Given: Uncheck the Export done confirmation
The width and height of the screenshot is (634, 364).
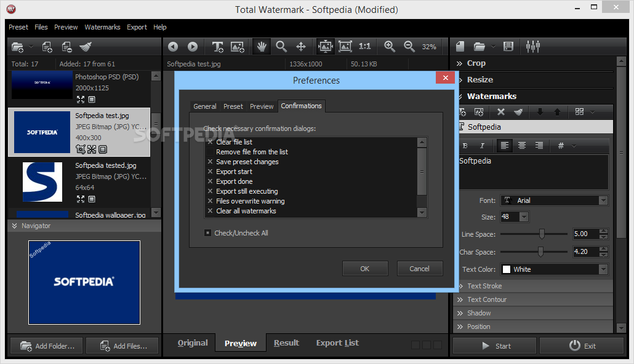Looking at the screenshot, I should [x=210, y=181].
